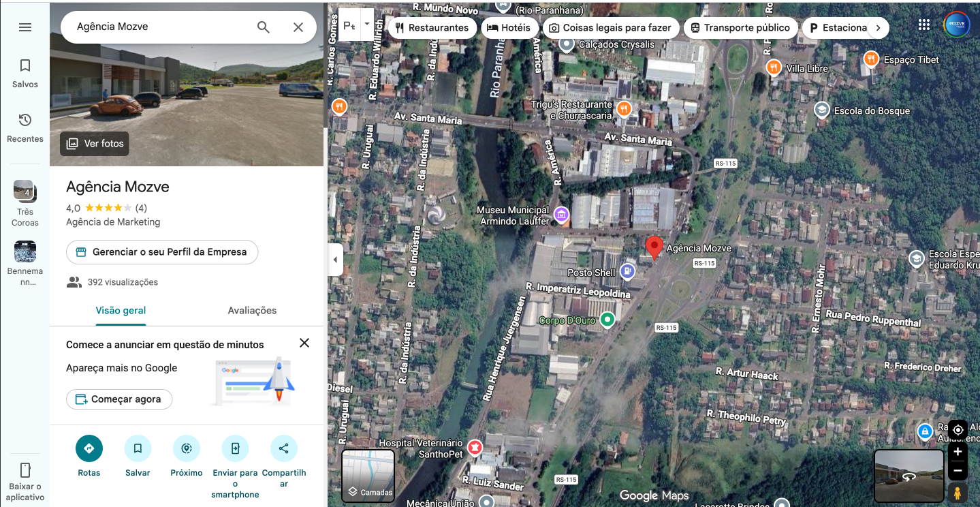Clear the search with X icon
The image size is (980, 507).
298,27
